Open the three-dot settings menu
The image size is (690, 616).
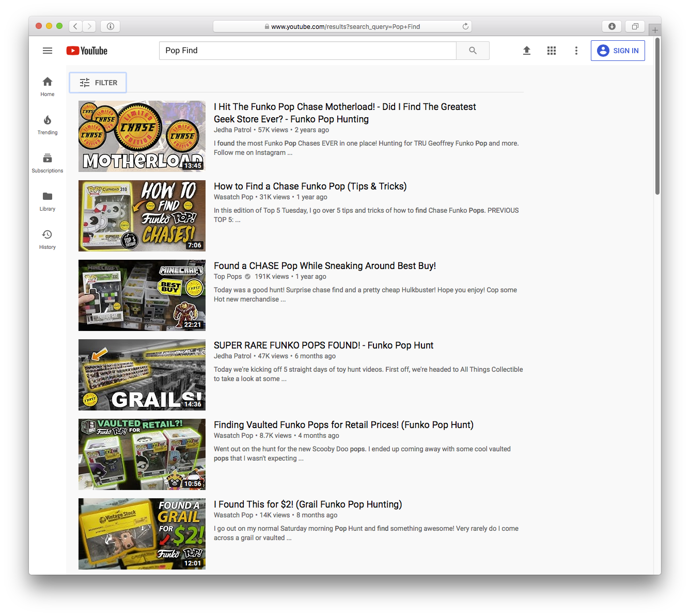(576, 51)
